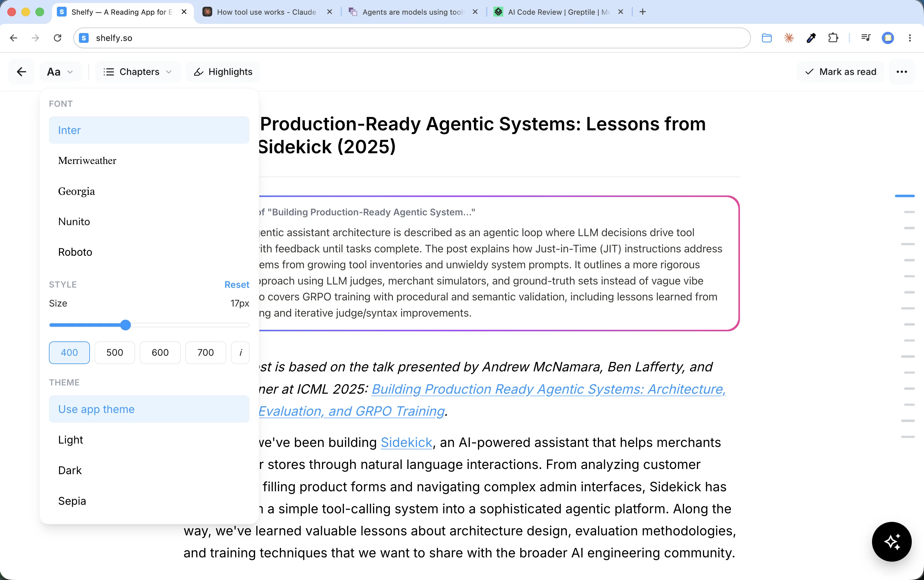Go back with the reader back arrow

coord(21,72)
